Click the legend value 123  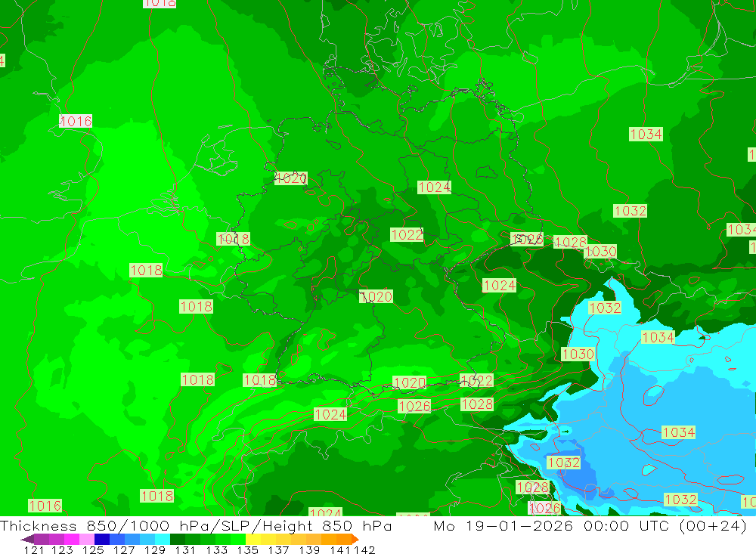coord(62,549)
